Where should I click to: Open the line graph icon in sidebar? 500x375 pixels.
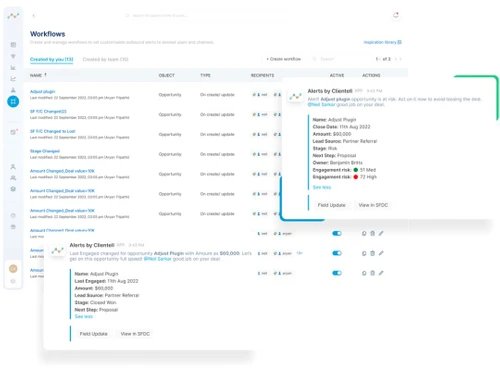13,79
